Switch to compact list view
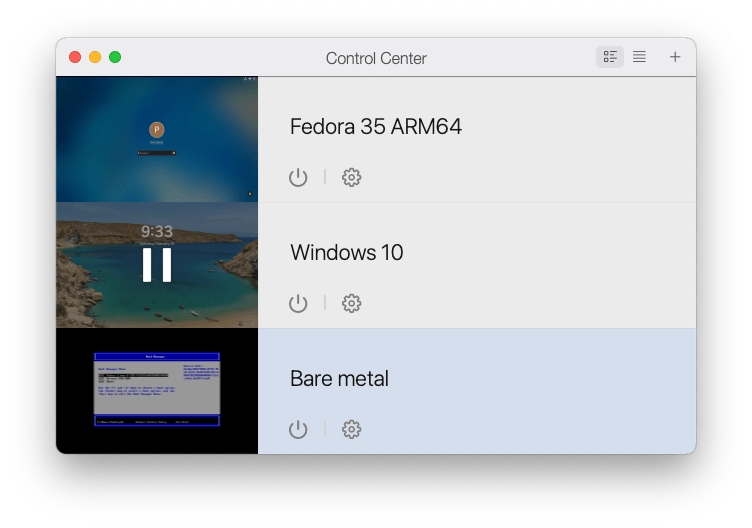The height and width of the screenshot is (528, 752). pyautogui.click(x=639, y=57)
